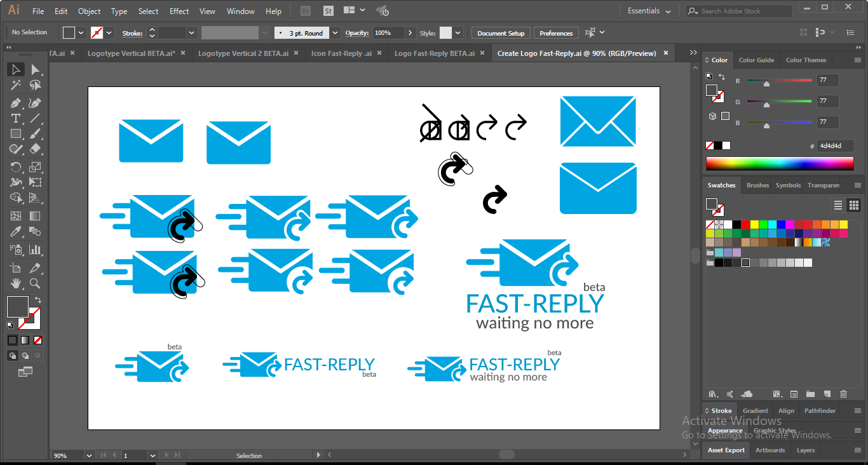Swap fill and stroke in the toolbox
Viewport: 868px width, 465px height.
coord(38,300)
